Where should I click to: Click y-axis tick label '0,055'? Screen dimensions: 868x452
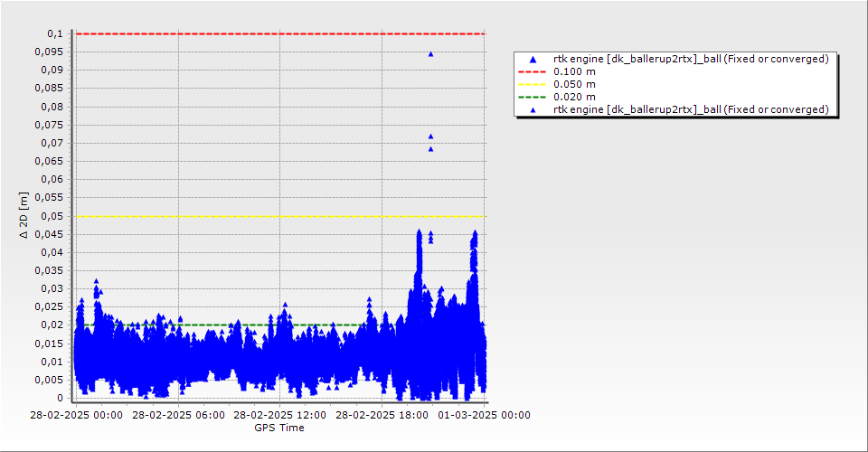49,197
